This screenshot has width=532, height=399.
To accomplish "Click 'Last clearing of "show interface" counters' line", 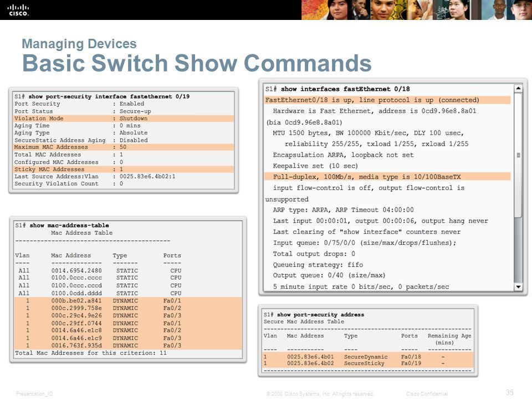I will (x=367, y=232).
